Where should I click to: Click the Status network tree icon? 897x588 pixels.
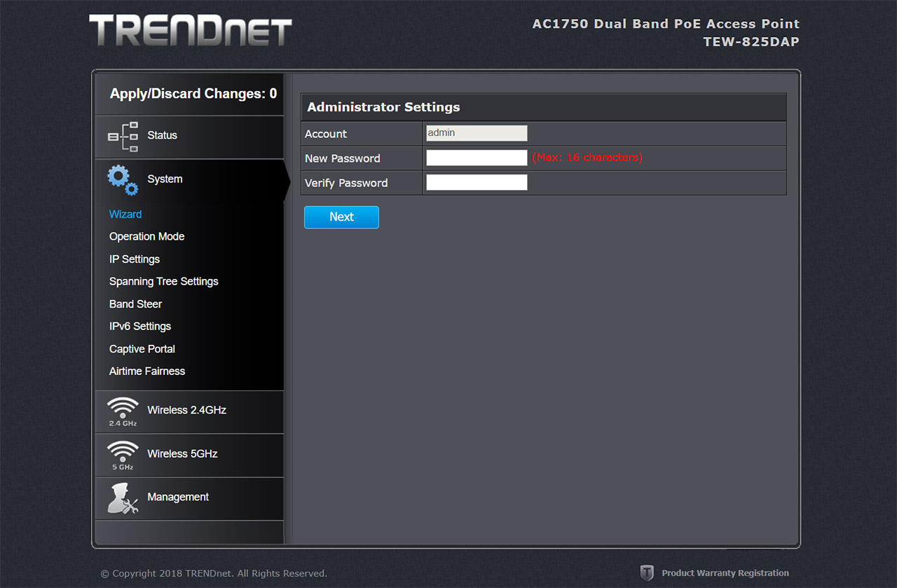point(123,137)
